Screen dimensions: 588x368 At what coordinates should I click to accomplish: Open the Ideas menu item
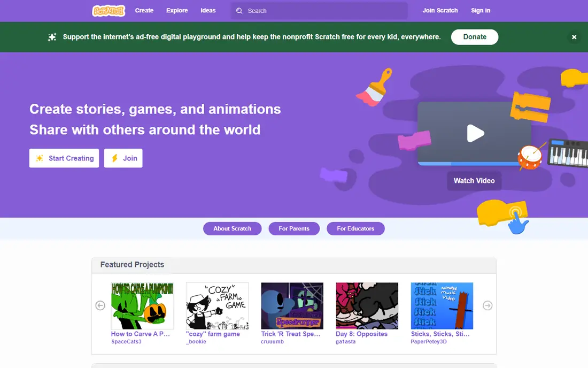(x=208, y=11)
